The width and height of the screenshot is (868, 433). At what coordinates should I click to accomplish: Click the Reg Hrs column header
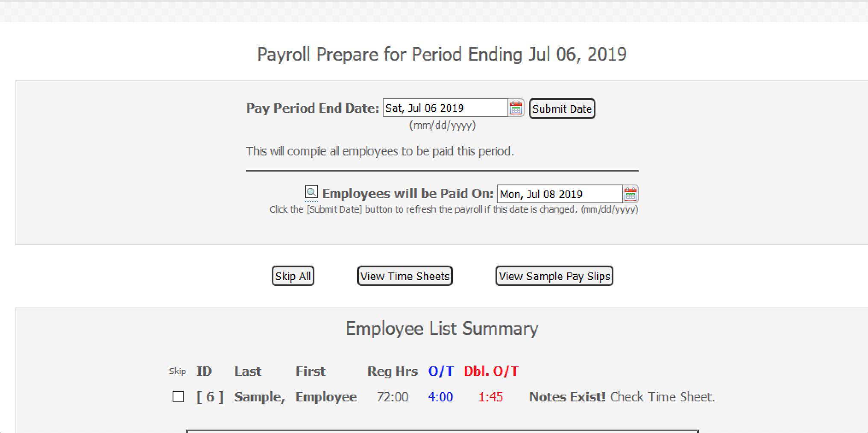click(x=392, y=371)
